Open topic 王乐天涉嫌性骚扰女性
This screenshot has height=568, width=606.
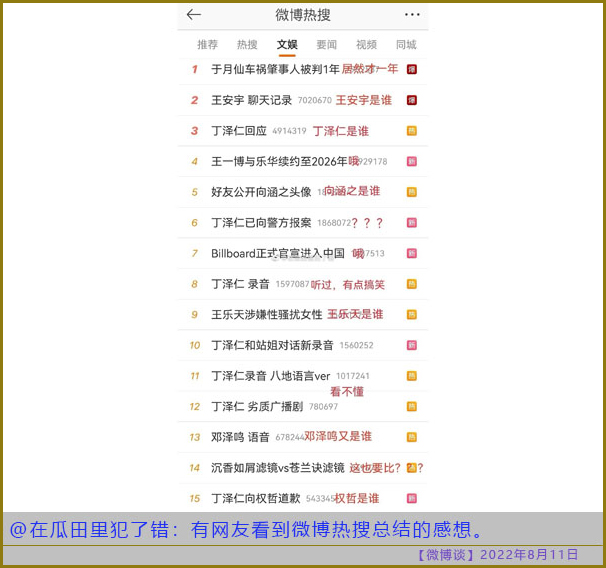coord(267,315)
